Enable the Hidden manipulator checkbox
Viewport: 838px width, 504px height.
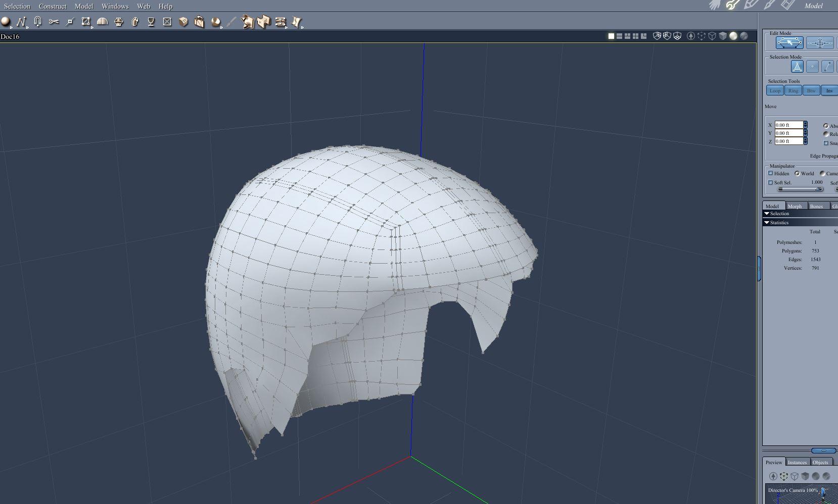coord(771,173)
